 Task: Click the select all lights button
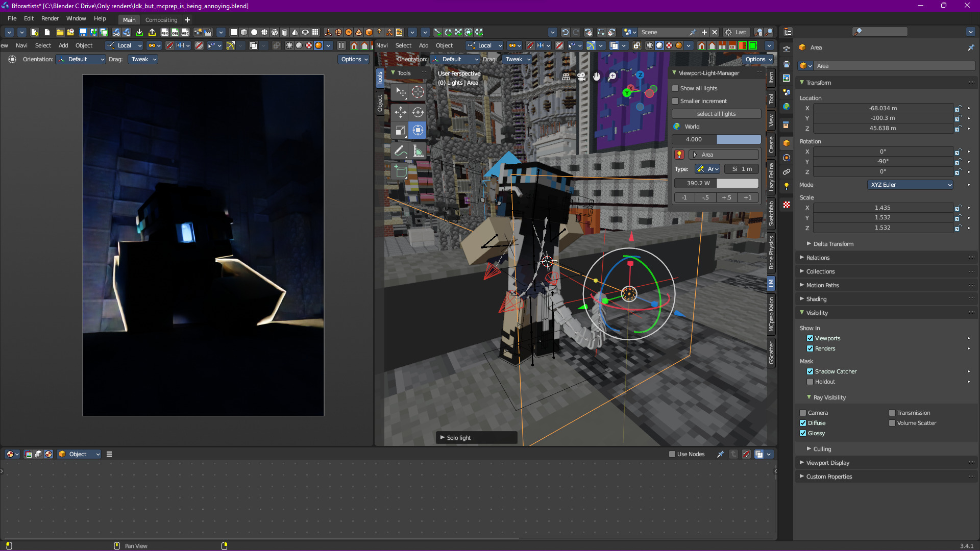[716, 114]
